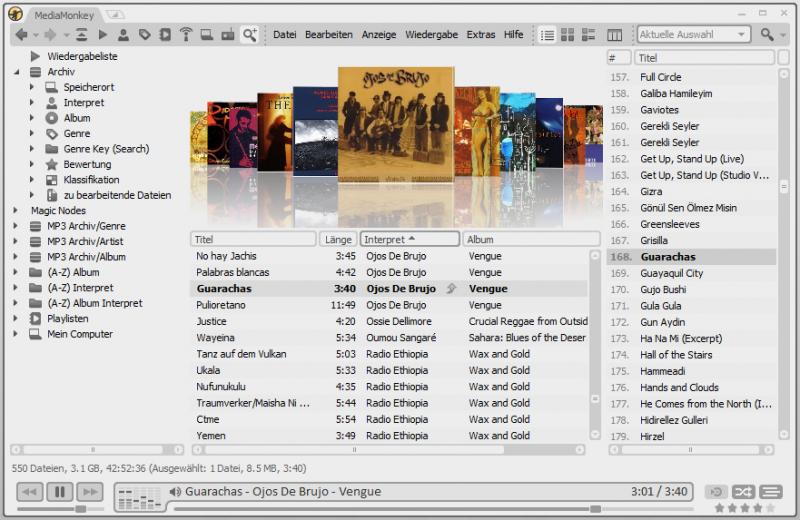Image resolution: width=800 pixels, height=520 pixels.
Task: Open the Extras menu
Action: coord(480,34)
